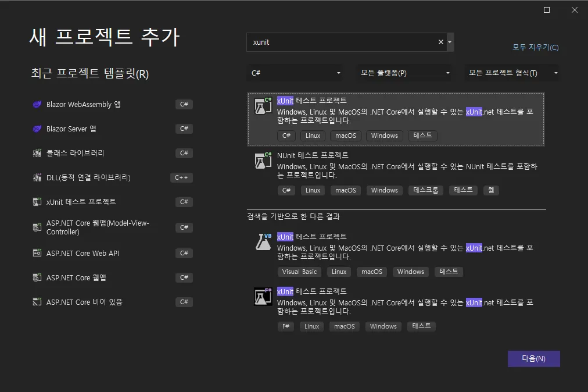Screen dimensions: 588x392
Task: Click the 웹 tag under NUnit template
Action: [491, 190]
